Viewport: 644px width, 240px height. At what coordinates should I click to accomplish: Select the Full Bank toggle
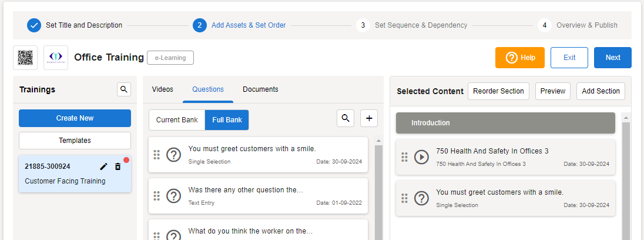[227, 120]
